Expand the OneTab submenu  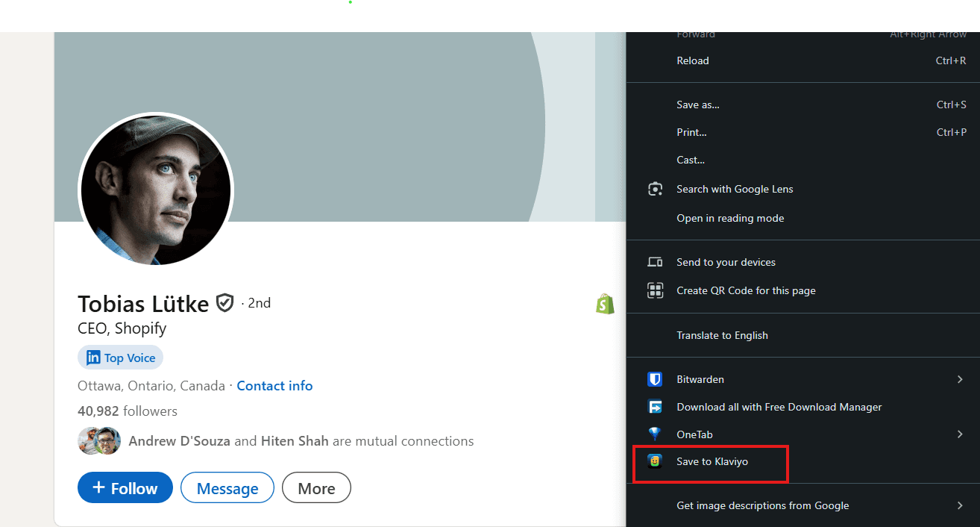click(x=960, y=434)
